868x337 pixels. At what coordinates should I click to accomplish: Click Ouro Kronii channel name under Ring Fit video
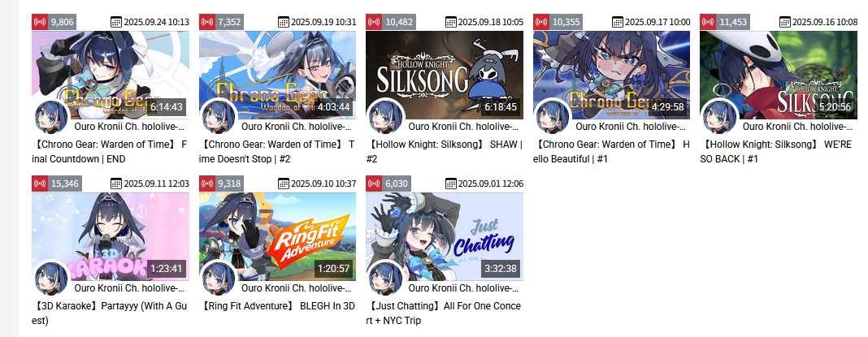pyautogui.click(x=297, y=288)
